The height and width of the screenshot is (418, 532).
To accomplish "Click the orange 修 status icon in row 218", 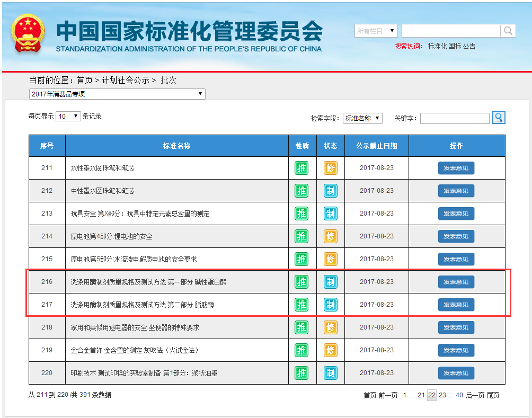I will point(331,327).
